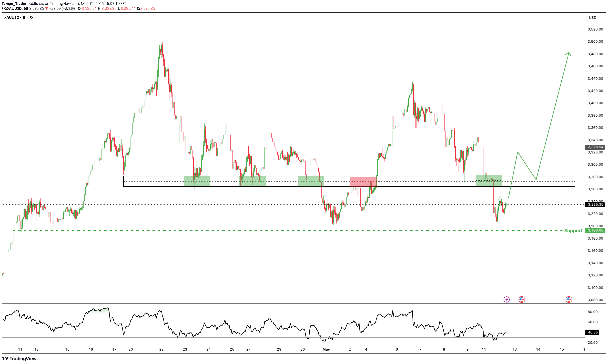
Task: Click the 3,360.00 price axis label
Action: click(596, 128)
